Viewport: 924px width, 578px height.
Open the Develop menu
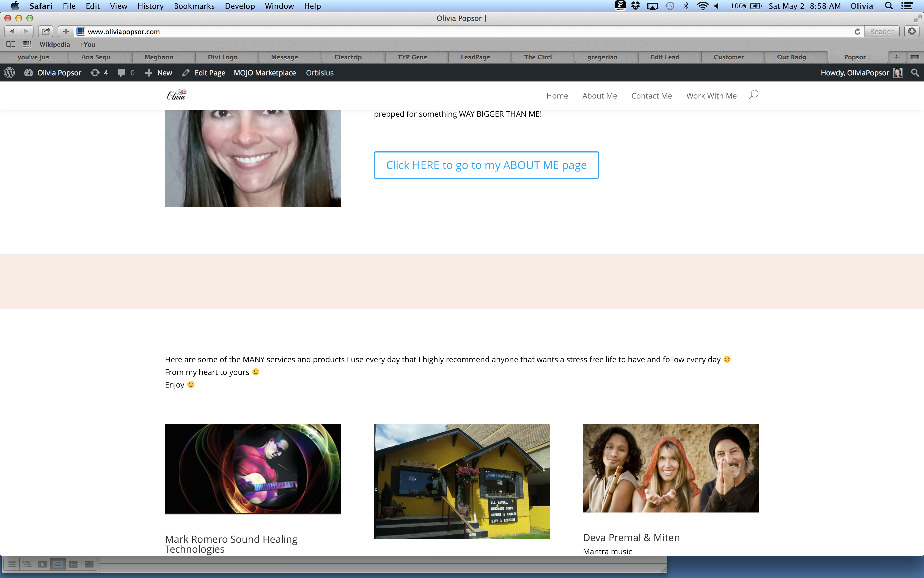[x=240, y=6]
